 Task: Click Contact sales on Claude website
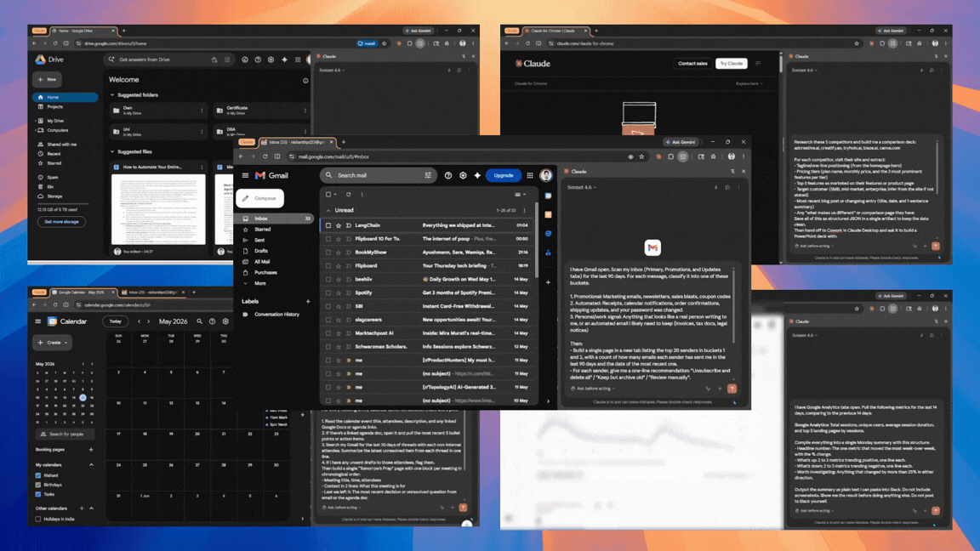click(692, 64)
